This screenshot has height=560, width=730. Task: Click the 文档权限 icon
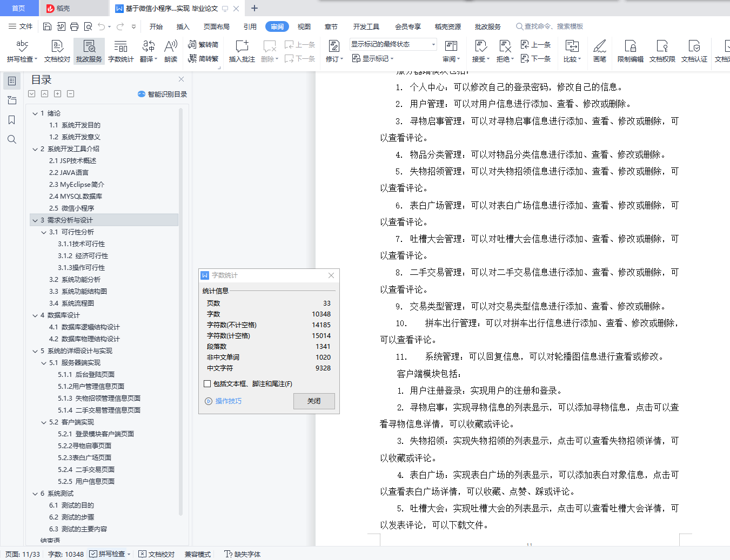[x=662, y=46]
